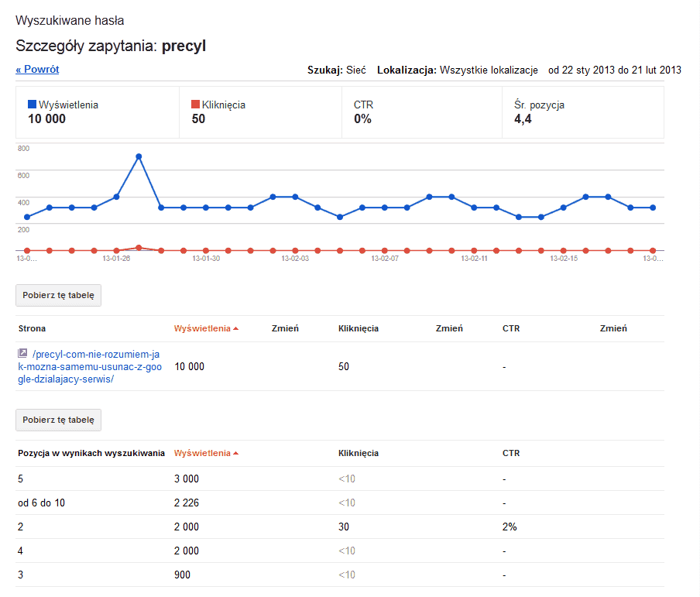Click the 50 clicks value in Strona row
This screenshot has height=597, width=700.
tap(344, 366)
